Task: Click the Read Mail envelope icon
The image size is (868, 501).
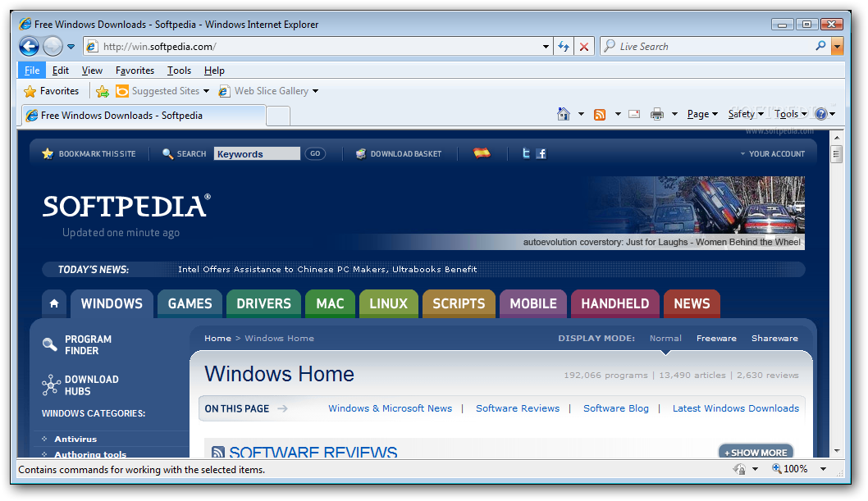Action: tap(634, 115)
